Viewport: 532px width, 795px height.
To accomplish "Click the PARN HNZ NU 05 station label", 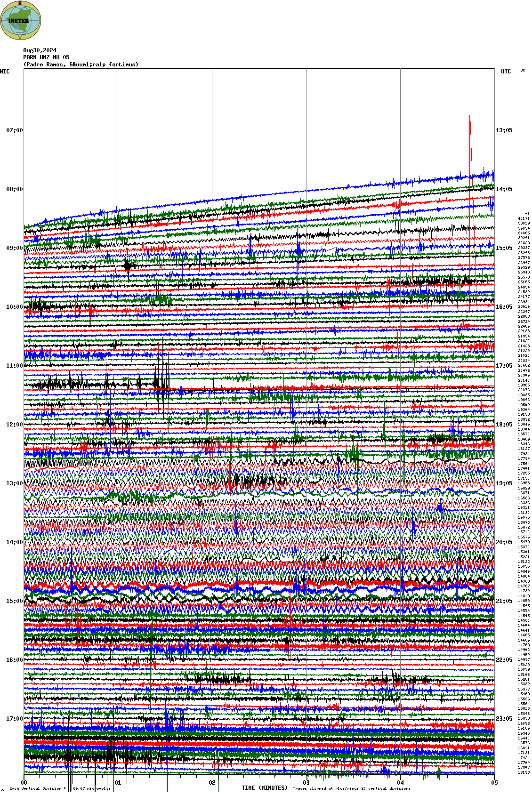I will pos(46,57).
